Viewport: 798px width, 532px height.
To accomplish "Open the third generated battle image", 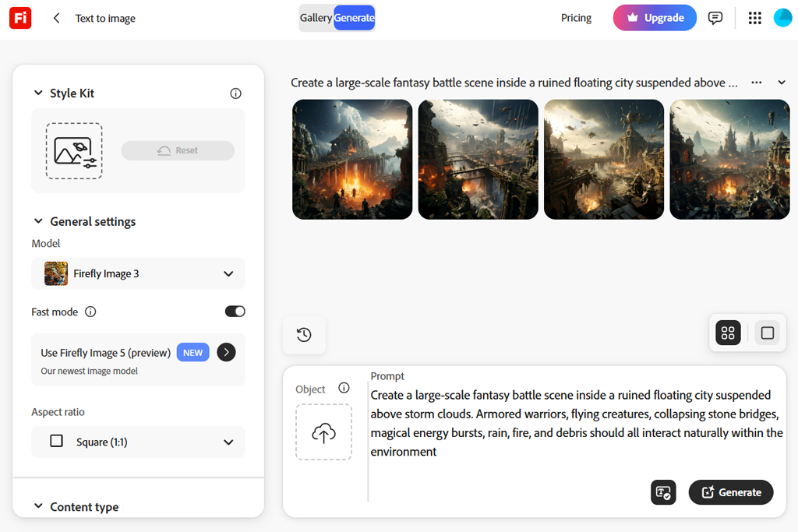I will [x=604, y=159].
